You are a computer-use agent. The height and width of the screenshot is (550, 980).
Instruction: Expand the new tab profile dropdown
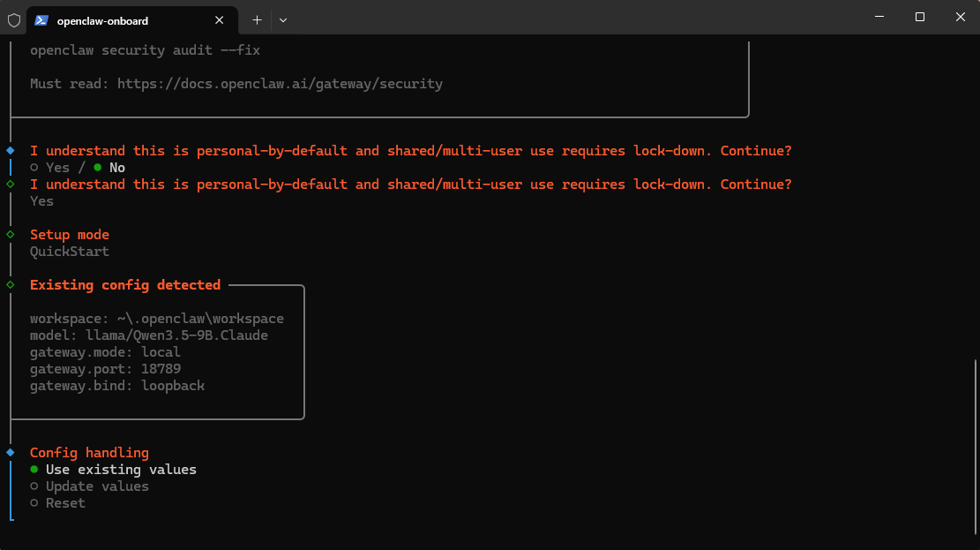(x=283, y=19)
